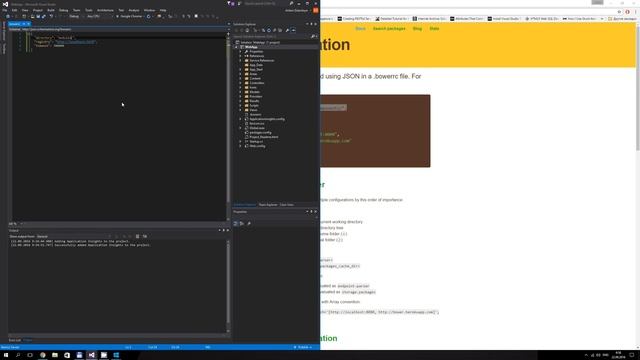Select packages.config in Solution Explorer
Viewport: 640px width, 360px height.
(x=260, y=133)
